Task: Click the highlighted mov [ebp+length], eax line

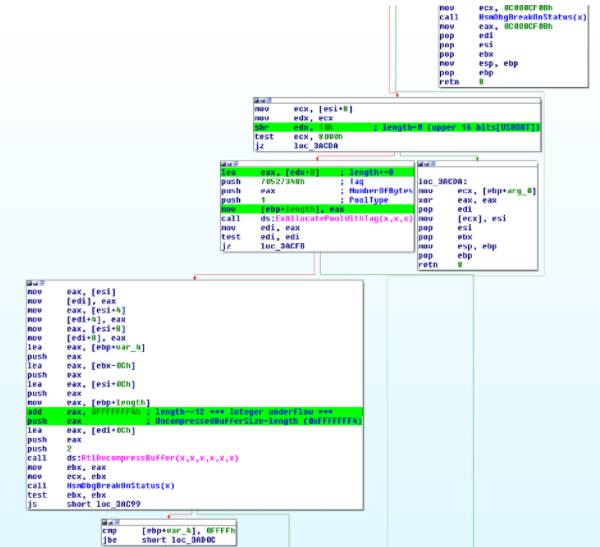Action: pos(300,208)
